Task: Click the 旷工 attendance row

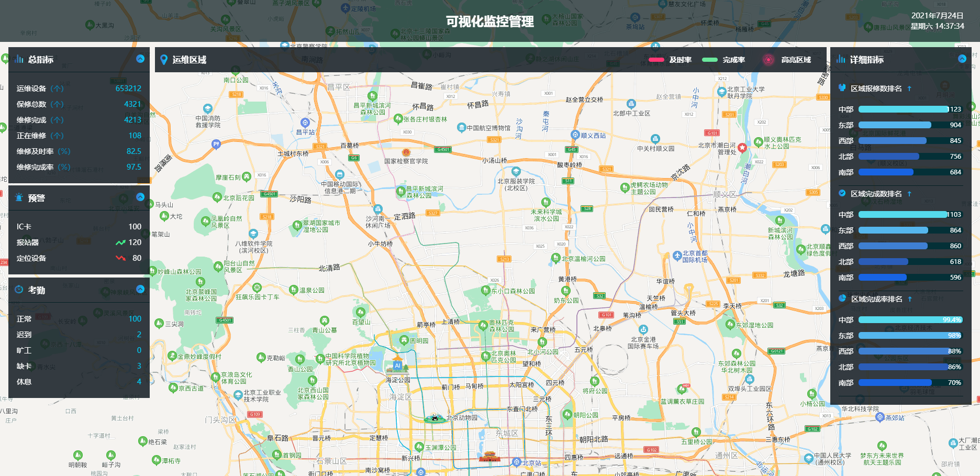Action: coord(79,350)
